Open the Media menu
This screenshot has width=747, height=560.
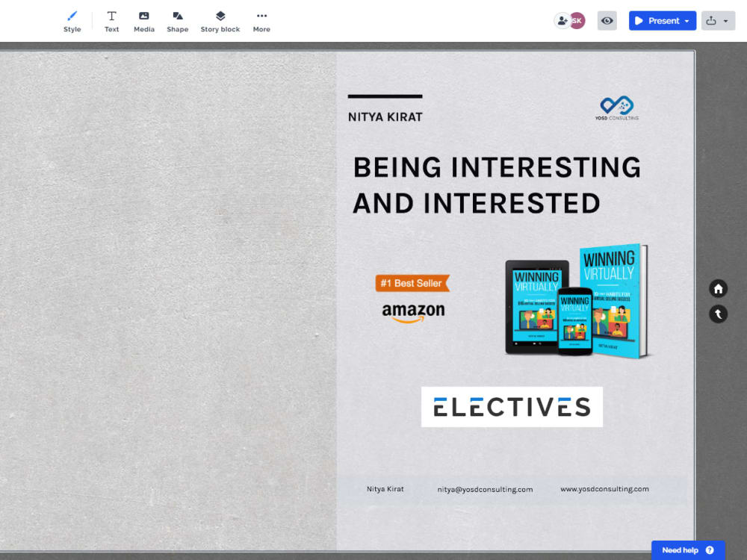click(144, 22)
